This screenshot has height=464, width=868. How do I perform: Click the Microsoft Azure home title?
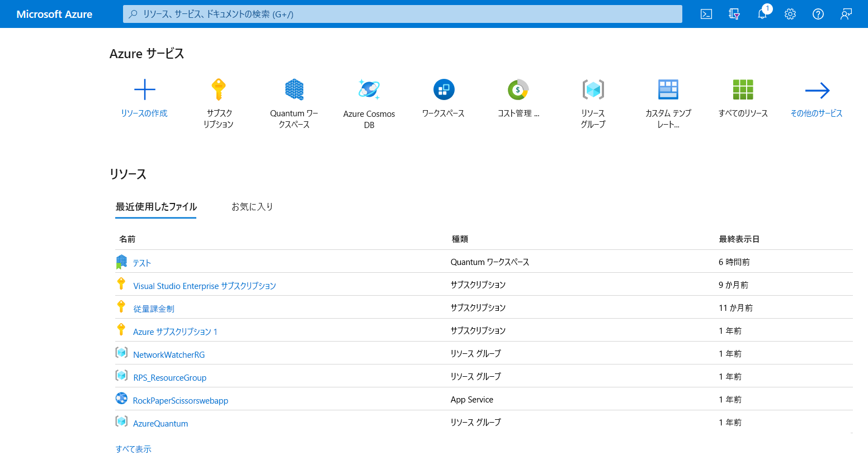pyautogui.click(x=54, y=14)
